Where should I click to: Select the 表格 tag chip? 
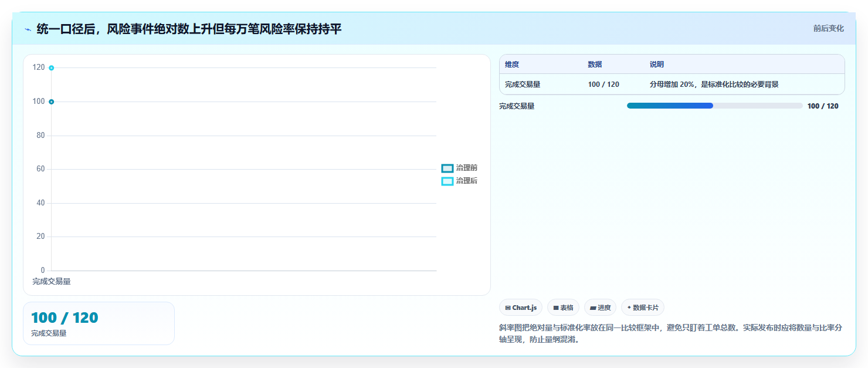point(563,308)
